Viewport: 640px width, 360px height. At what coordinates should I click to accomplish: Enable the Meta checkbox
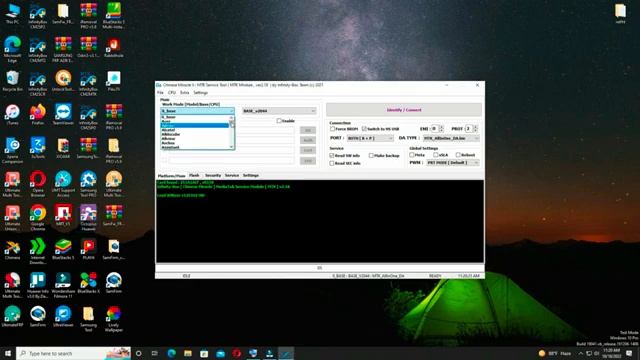(x=412, y=155)
